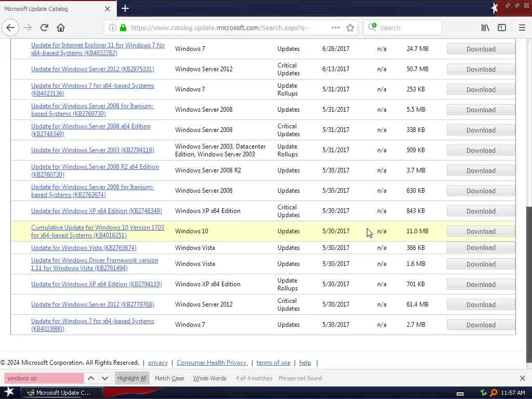
Task: Download the 61.4 MB Server 2012 update
Action: (x=481, y=304)
